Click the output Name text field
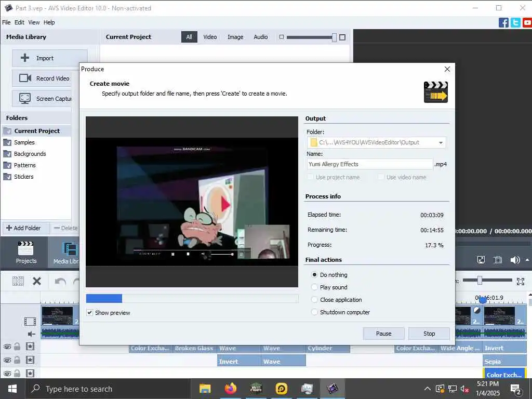 (370, 164)
